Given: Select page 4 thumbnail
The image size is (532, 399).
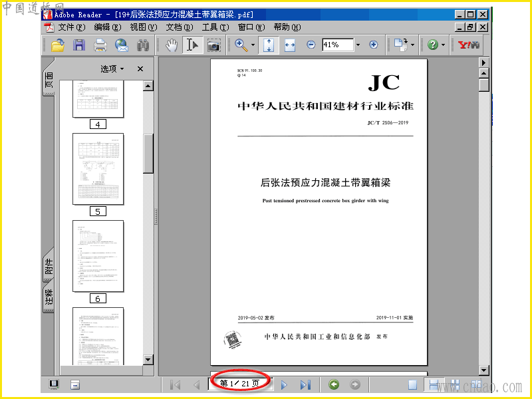Looking at the screenshot, I should point(98,98).
